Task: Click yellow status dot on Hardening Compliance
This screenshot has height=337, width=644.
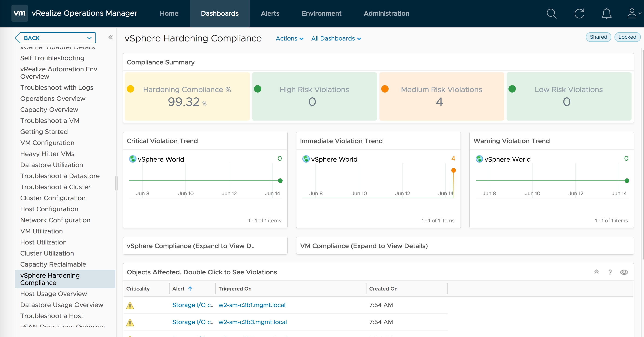Action: [x=130, y=89]
